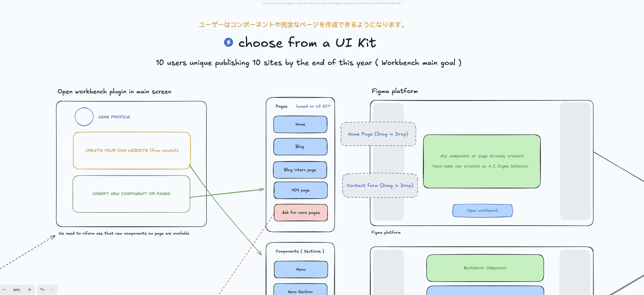Click the "Blog" blue page box
This screenshot has width=644, height=295.
coord(300,147)
